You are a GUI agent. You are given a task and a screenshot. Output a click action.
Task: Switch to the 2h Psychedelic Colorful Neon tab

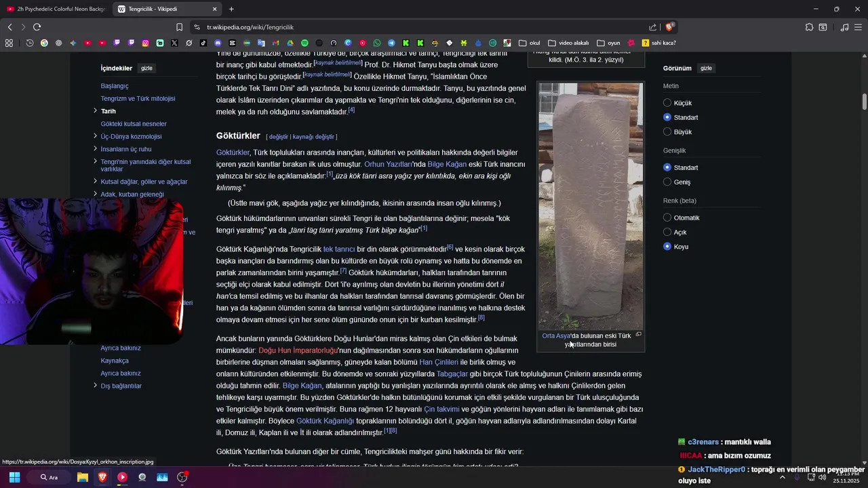tap(56, 9)
